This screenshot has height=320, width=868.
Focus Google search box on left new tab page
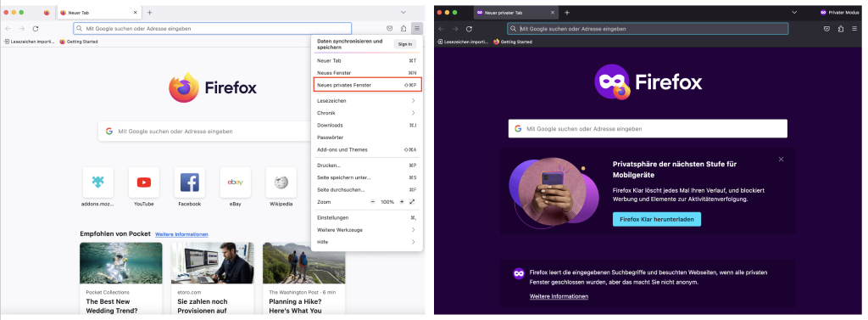coord(205,132)
